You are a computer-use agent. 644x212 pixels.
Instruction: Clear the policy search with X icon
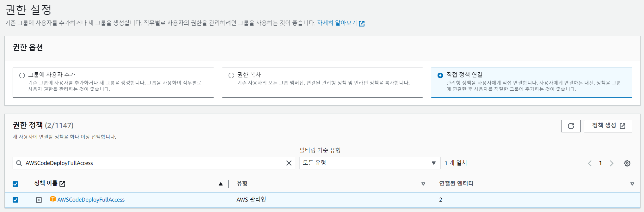pos(289,163)
